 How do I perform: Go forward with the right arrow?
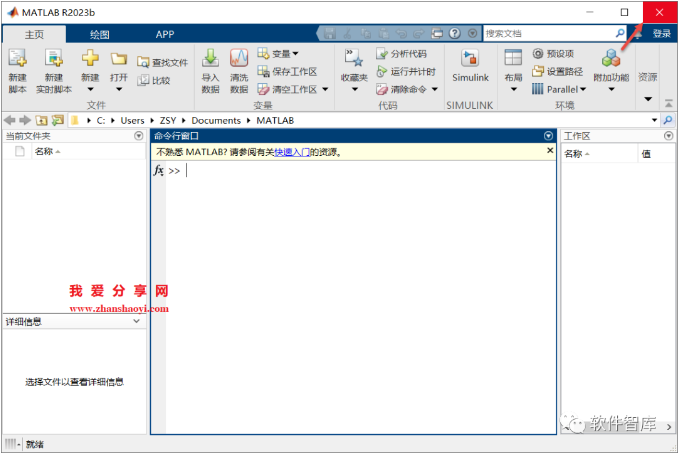(x=25, y=120)
